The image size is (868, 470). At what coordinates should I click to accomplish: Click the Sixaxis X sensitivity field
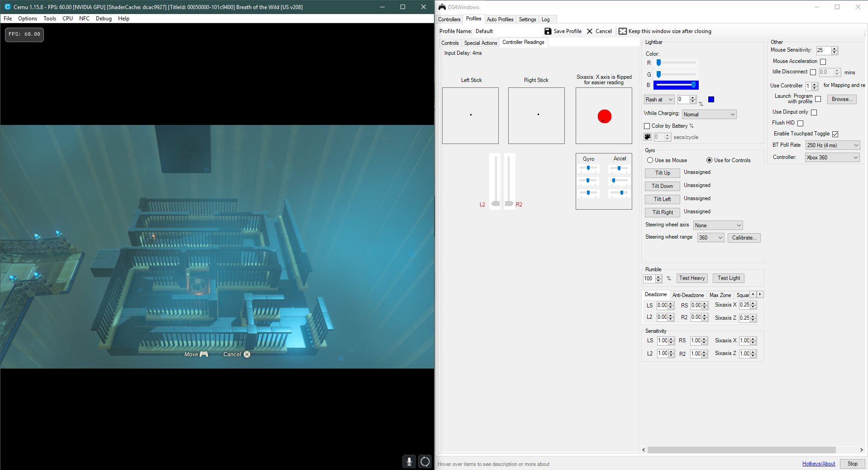point(744,341)
